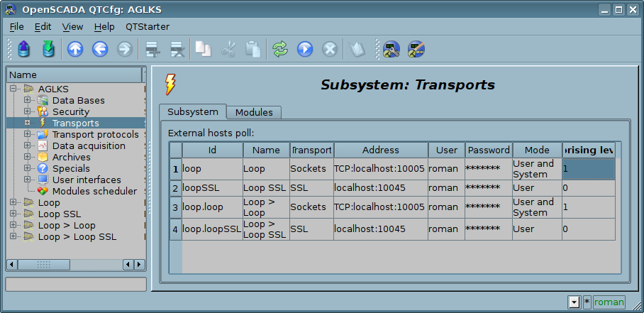
Task: Expand the Loop > Loop SSL node
Action: [x=13, y=236]
